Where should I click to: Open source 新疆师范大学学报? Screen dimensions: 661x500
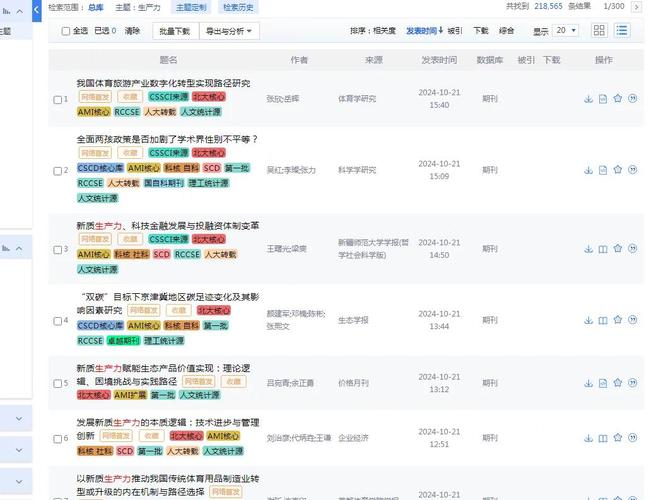click(373, 249)
